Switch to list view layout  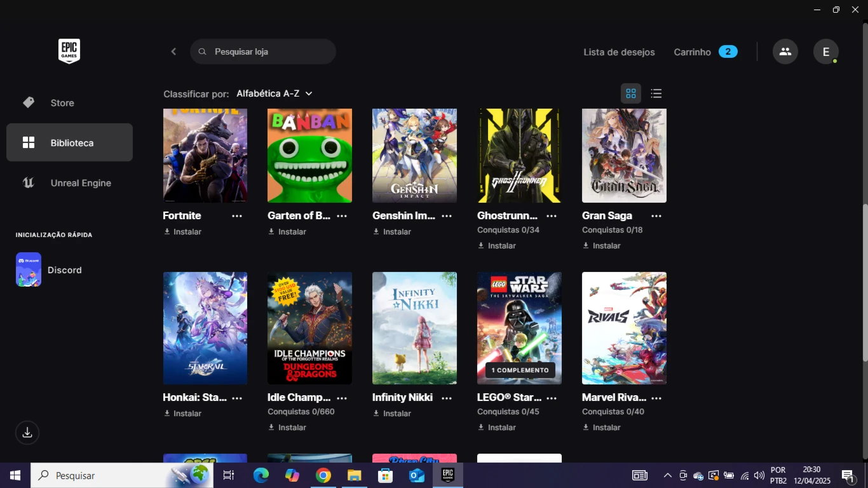(656, 93)
